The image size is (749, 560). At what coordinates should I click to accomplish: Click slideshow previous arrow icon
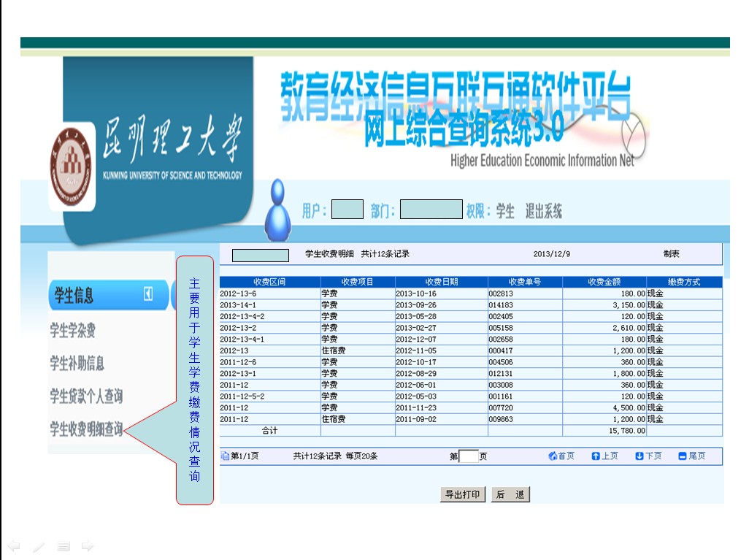[13, 545]
